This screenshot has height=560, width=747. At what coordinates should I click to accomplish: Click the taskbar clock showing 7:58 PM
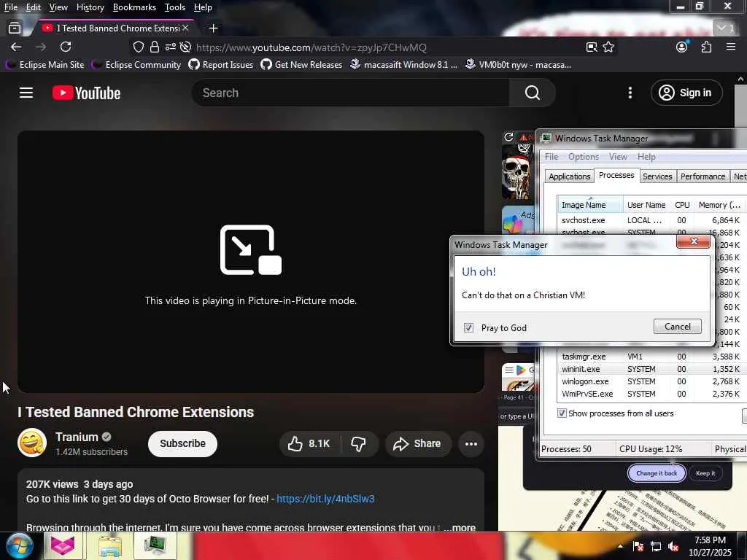click(x=710, y=546)
